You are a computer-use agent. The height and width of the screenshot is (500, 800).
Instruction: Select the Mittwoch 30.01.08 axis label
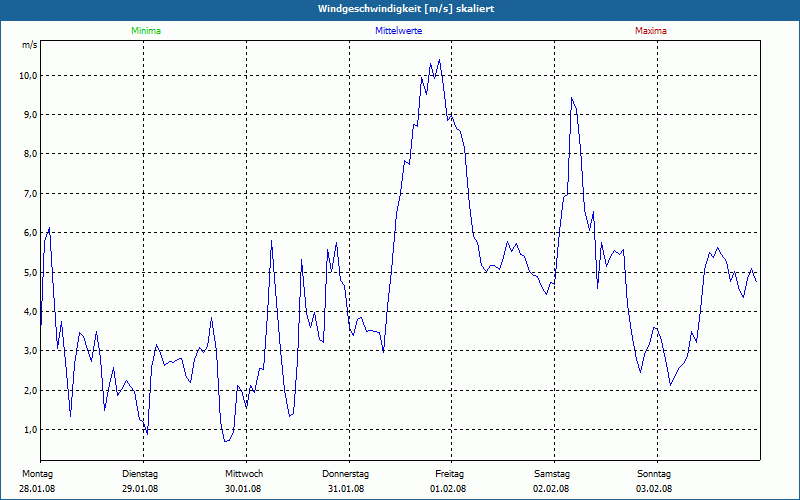(x=243, y=481)
